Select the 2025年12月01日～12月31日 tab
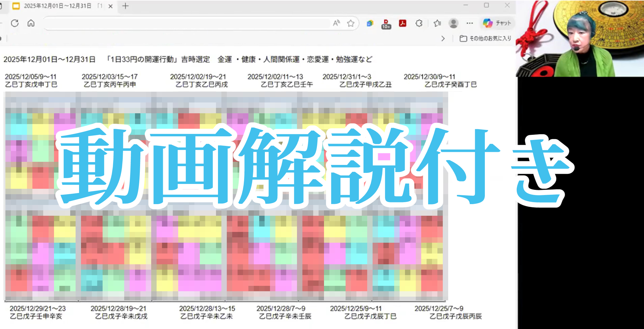The height and width of the screenshot is (329, 644). coord(57,6)
